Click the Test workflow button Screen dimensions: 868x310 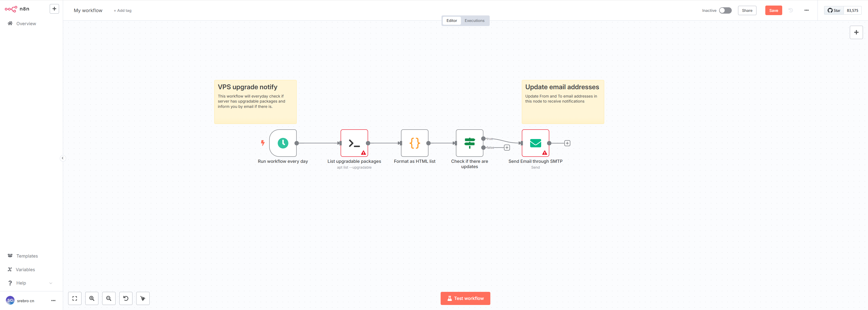coord(465,298)
